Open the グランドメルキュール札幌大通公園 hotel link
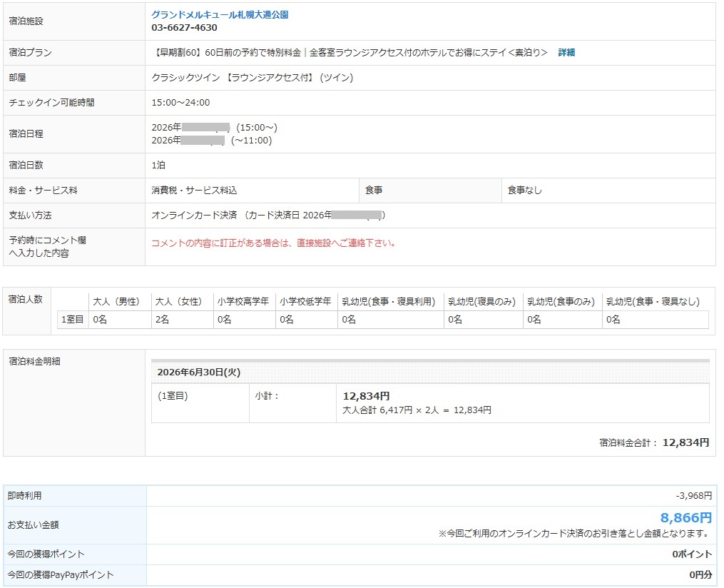Screen dimensions: 724x588 coord(220,15)
